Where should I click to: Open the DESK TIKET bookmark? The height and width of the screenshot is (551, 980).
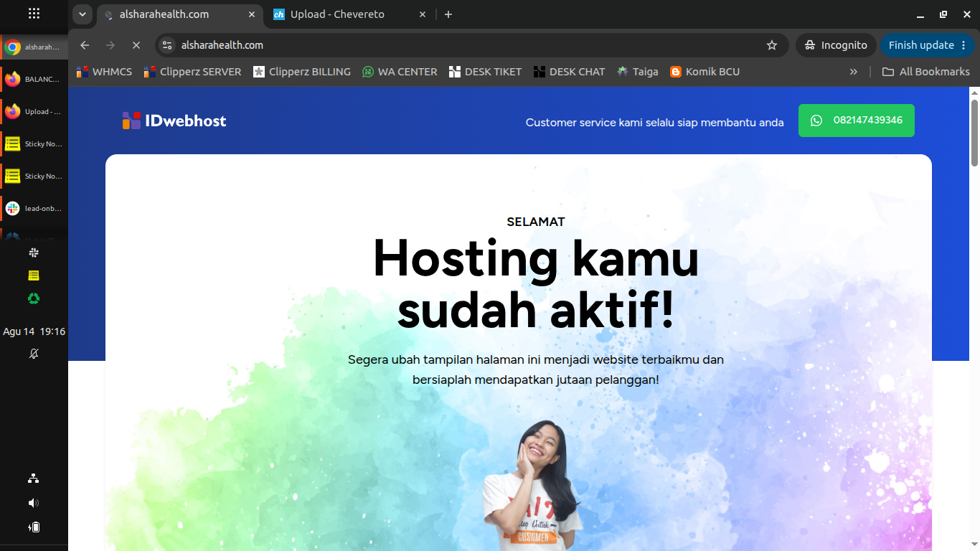485,72
